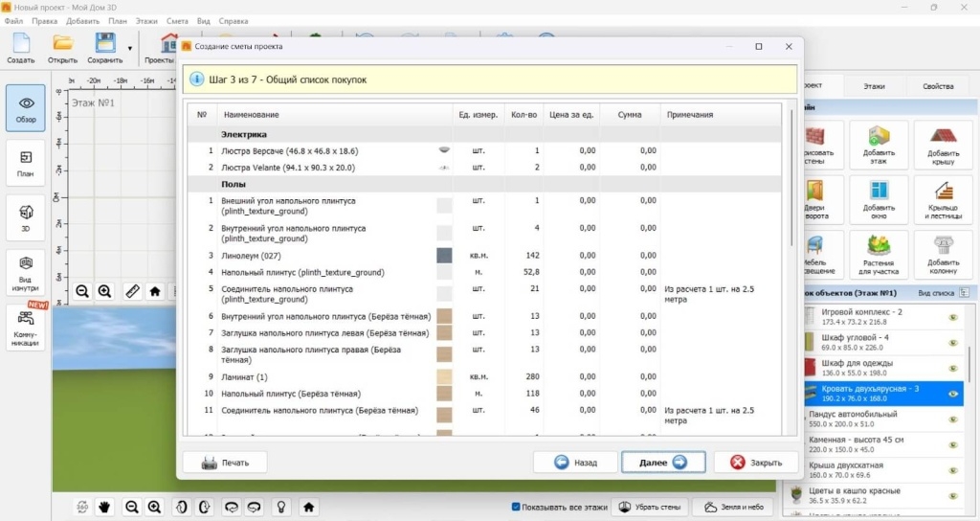Image resolution: width=980 pixels, height=521 pixels.
Task: Open Коммуникации tool in left sidebar
Action: 26,326
